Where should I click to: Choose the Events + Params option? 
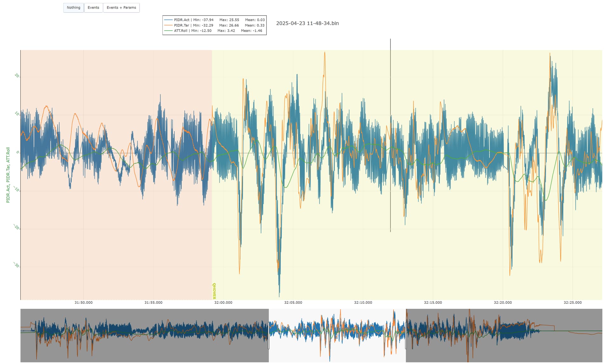point(121,8)
